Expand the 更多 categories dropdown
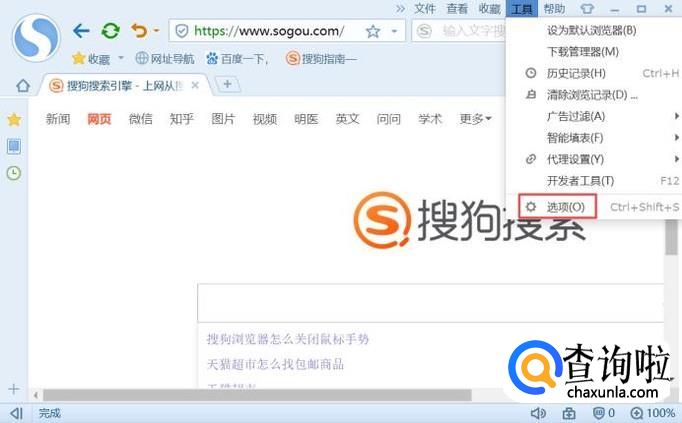 click(475, 119)
